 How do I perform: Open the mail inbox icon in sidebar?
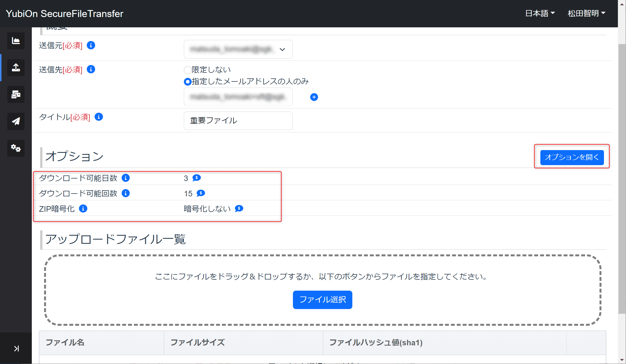point(16,94)
